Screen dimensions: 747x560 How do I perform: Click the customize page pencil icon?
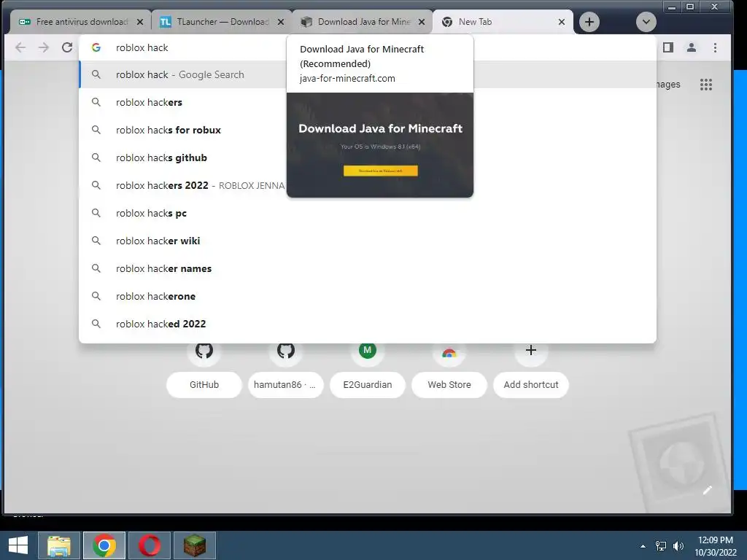[x=708, y=490]
